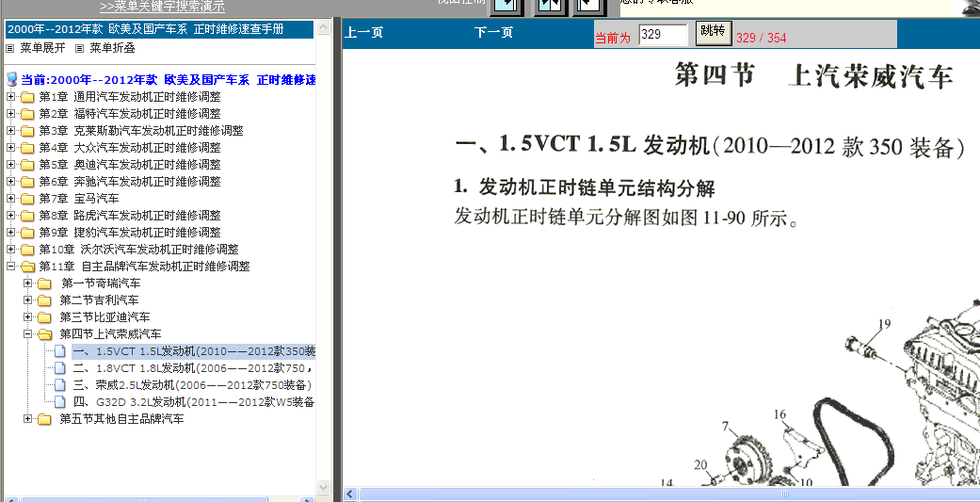The width and height of the screenshot is (980, 502).
Task: Select tree item 三、荣威2.5L发动机
Action: (x=192, y=384)
